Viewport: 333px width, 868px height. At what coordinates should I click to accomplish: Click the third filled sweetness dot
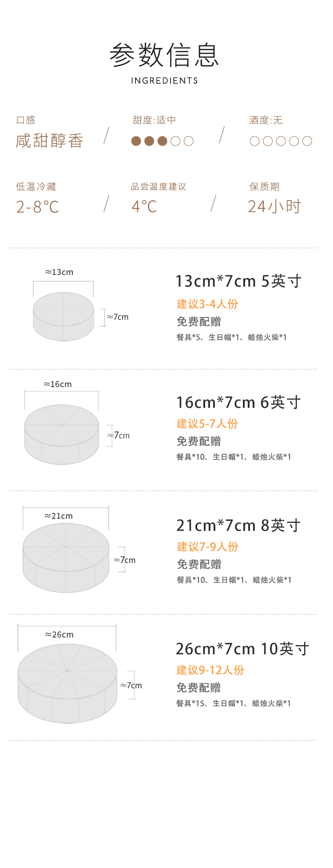(x=163, y=141)
